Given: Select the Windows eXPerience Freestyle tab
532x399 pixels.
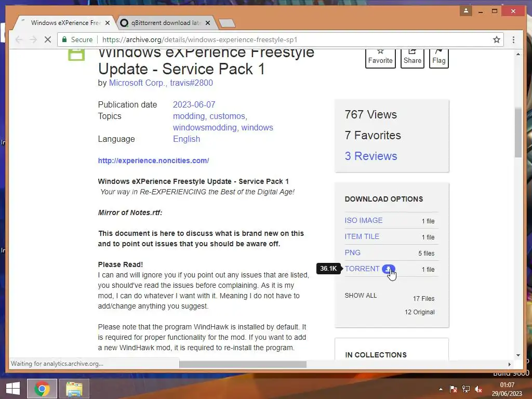Looking at the screenshot, I should pyautogui.click(x=65, y=23).
